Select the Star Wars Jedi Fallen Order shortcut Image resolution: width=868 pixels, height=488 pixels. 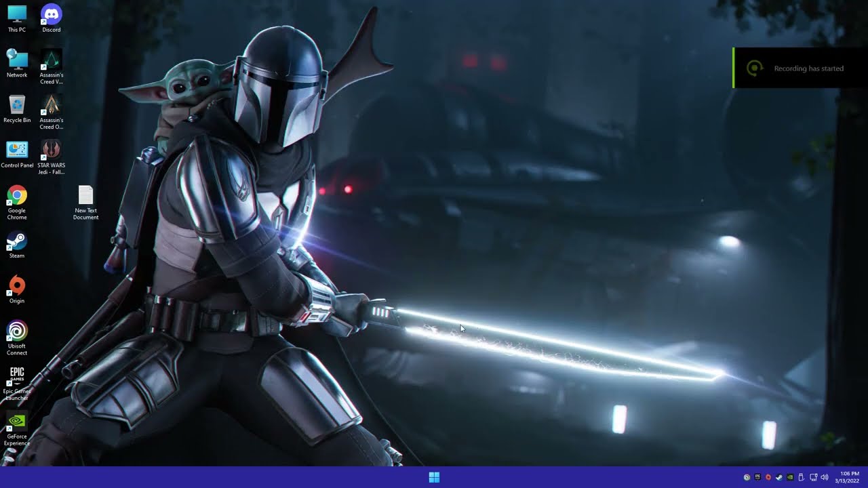click(52, 158)
